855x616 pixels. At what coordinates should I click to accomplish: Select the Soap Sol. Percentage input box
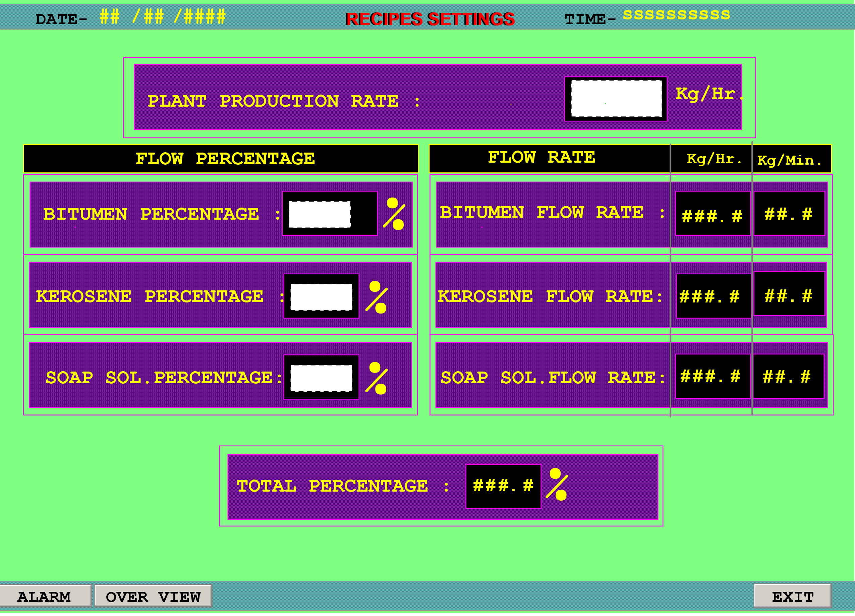321,378
